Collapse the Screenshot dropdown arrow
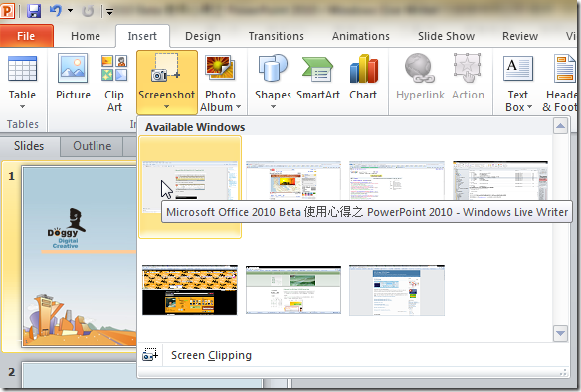581x392 pixels. click(166, 107)
